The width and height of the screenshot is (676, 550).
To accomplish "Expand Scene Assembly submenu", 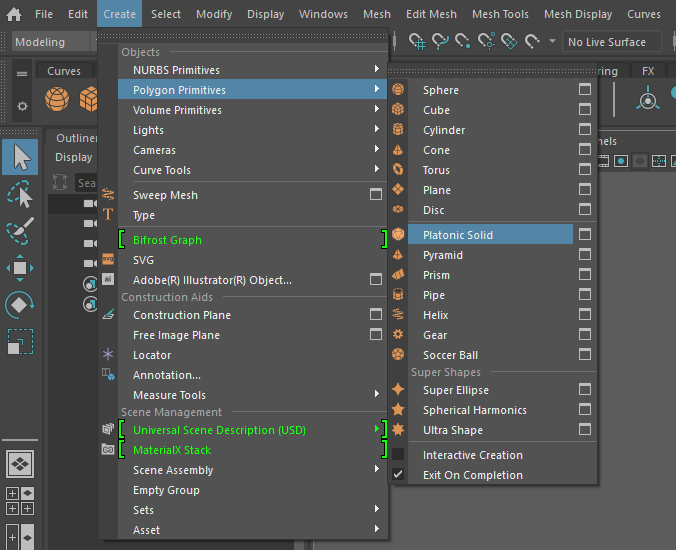I will click(254, 469).
